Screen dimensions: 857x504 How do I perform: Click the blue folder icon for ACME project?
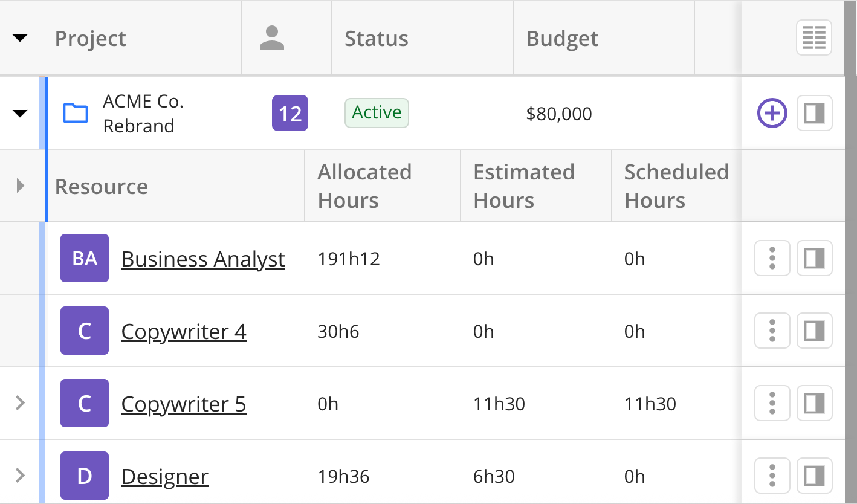click(x=76, y=113)
